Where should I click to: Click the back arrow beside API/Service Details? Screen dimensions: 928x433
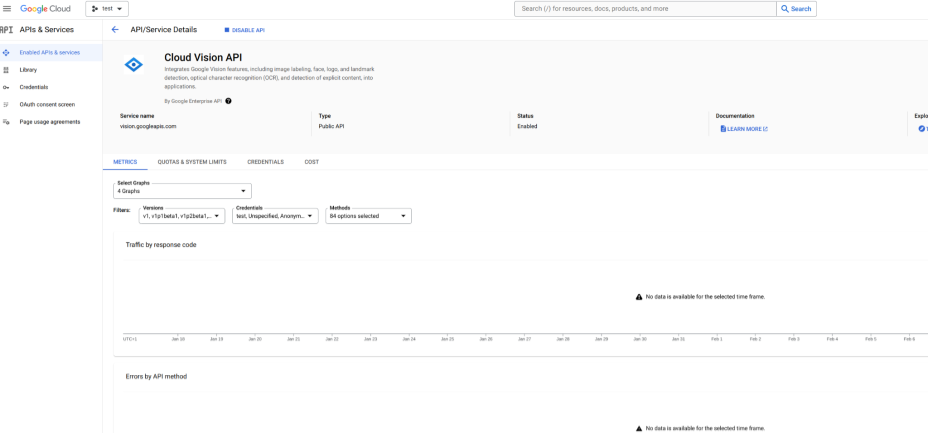coord(114,29)
